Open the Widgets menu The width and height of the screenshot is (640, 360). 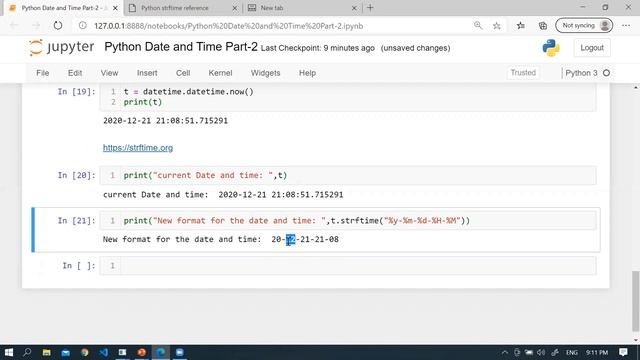[x=265, y=73]
